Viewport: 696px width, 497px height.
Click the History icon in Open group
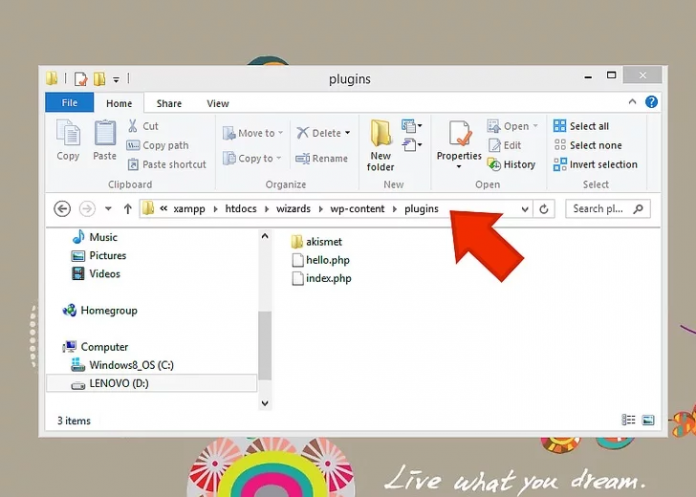(x=494, y=164)
